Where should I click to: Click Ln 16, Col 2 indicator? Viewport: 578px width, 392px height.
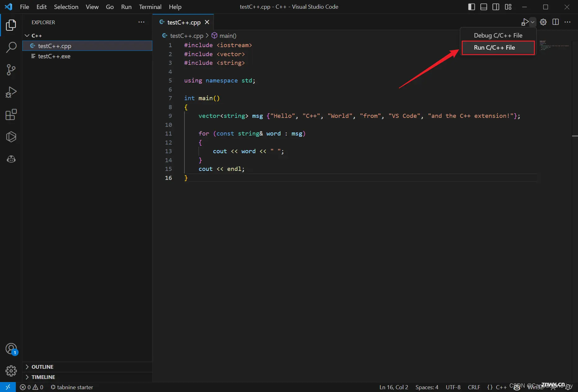[394, 387]
